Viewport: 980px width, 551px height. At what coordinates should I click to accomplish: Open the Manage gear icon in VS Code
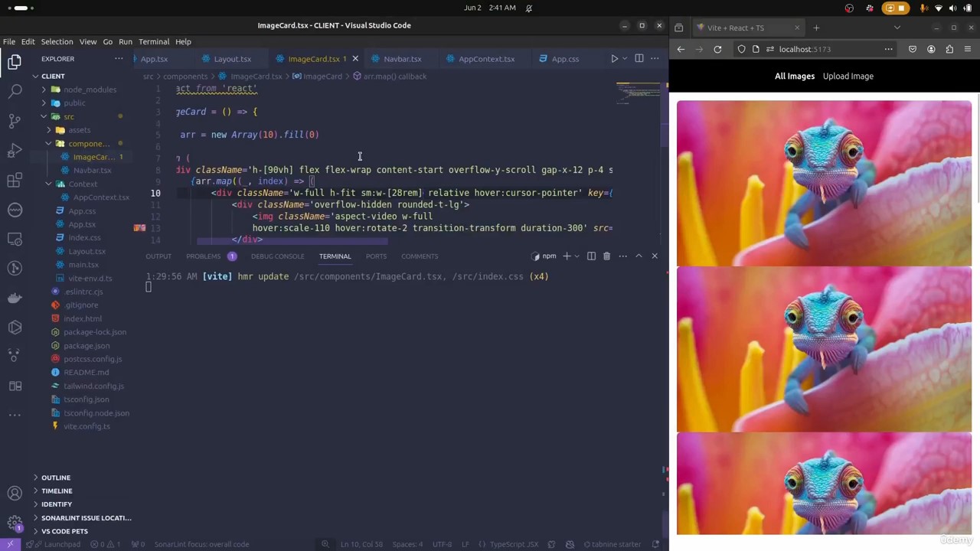point(15,523)
